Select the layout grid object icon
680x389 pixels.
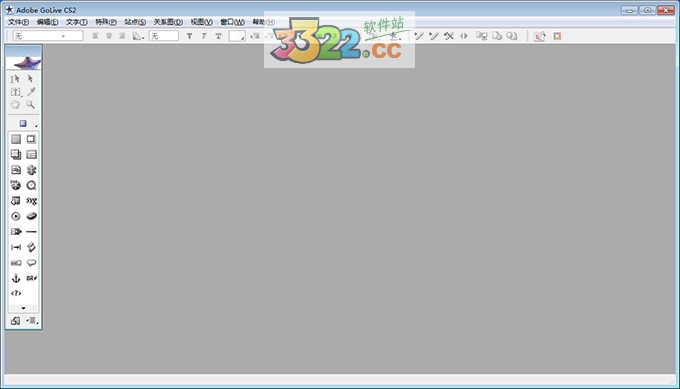click(x=16, y=139)
